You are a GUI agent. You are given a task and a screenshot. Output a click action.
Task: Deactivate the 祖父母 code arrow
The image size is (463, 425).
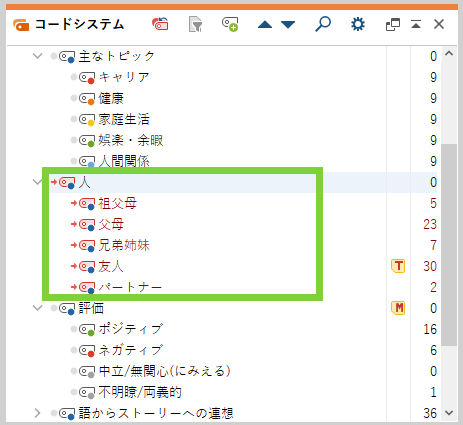74,203
